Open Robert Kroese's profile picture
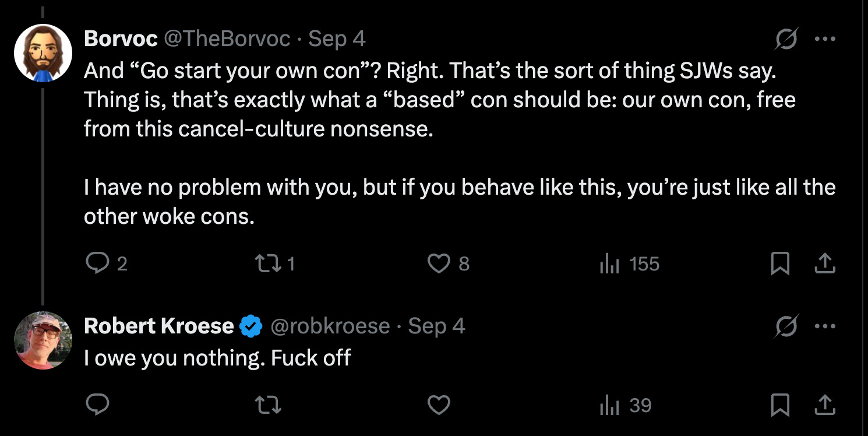 43,340
